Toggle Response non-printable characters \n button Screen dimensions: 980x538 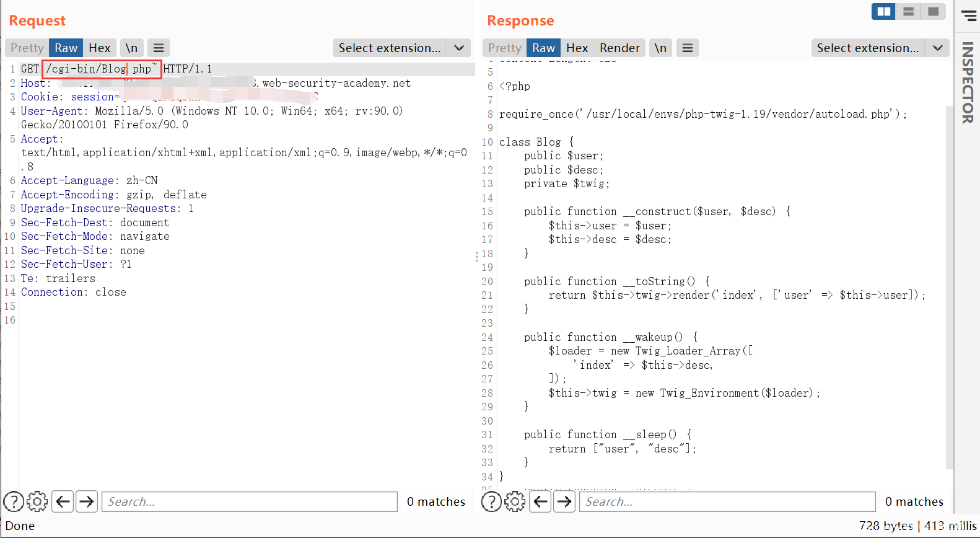pos(660,48)
